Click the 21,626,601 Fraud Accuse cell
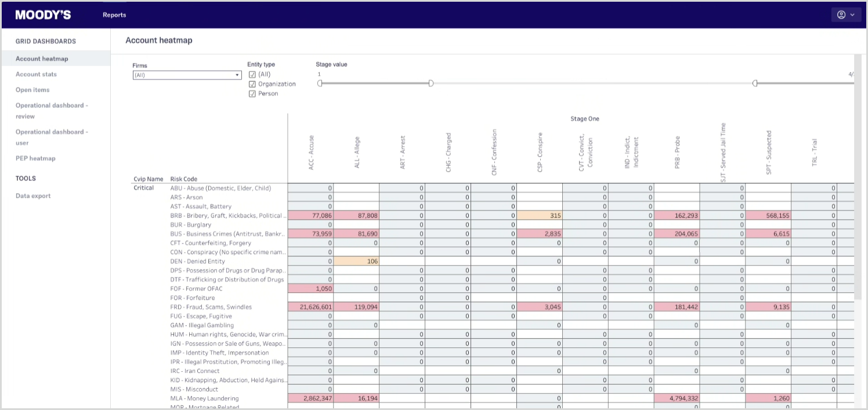 point(310,307)
